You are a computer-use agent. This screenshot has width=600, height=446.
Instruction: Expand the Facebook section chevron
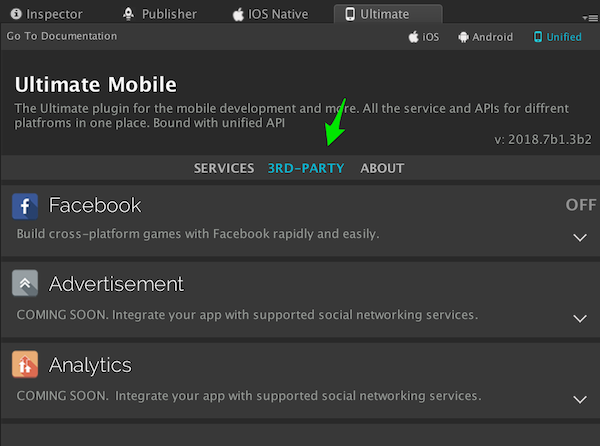580,238
